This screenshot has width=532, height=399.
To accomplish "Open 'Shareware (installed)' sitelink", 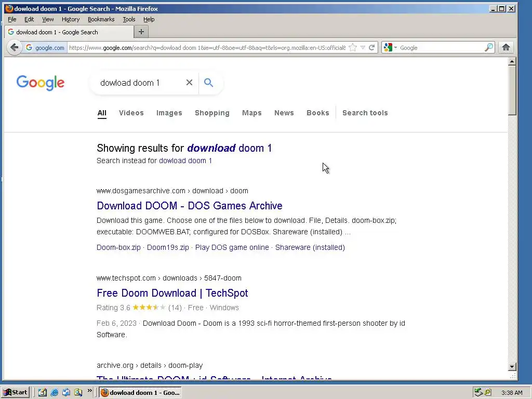I will pos(310,247).
